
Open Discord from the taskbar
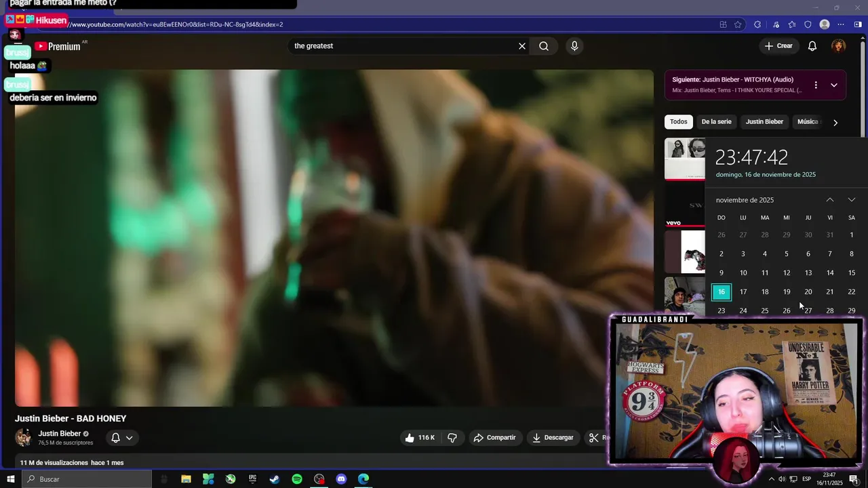[x=341, y=479]
